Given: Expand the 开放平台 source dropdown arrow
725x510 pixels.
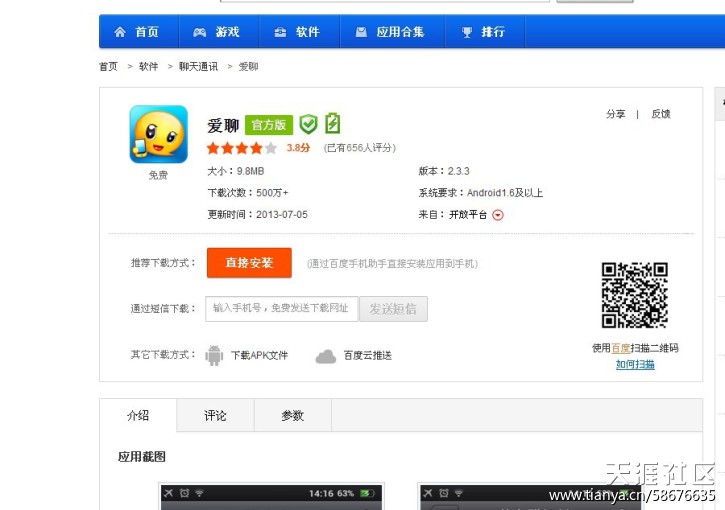Looking at the screenshot, I should click(x=498, y=215).
